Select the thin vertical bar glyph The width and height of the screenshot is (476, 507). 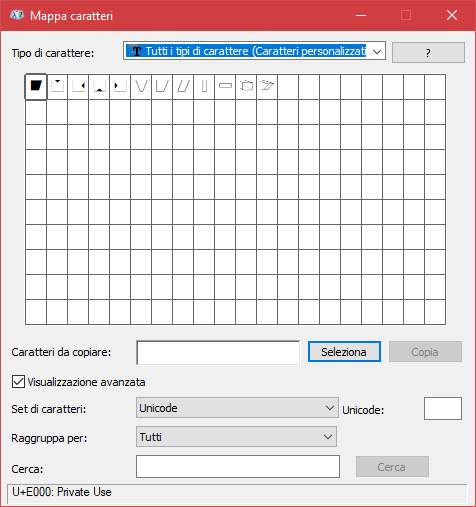coord(204,86)
